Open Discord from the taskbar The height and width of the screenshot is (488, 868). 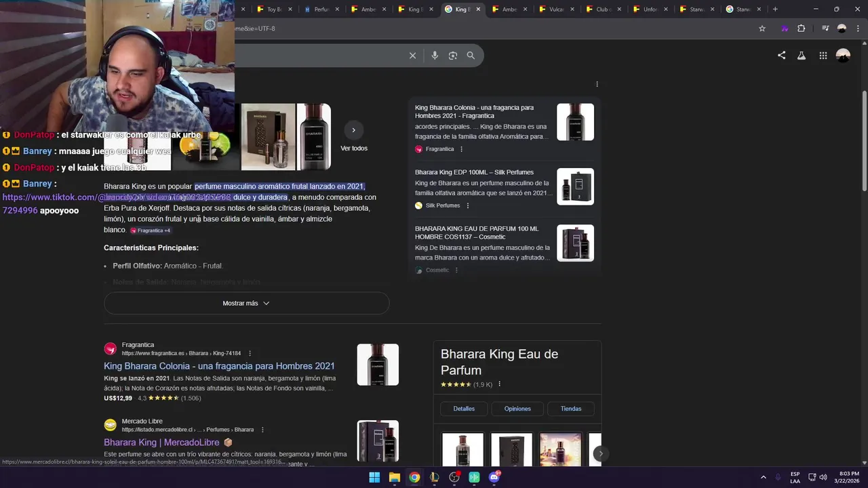(494, 477)
